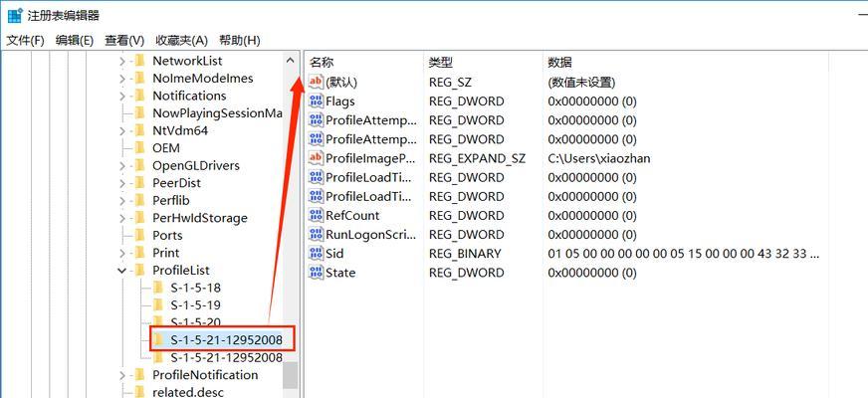Expand the OpenGLDrivers key
868x398 pixels.
pos(122,165)
